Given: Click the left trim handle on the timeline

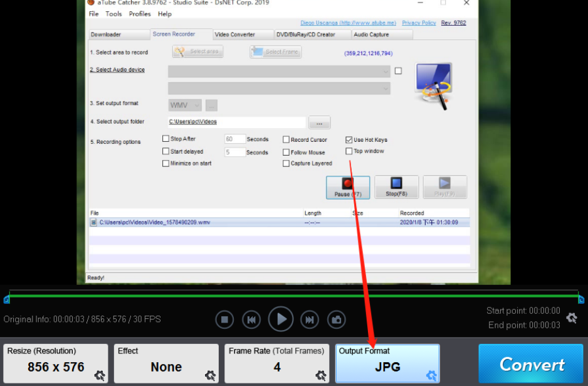Looking at the screenshot, I should point(6,299).
